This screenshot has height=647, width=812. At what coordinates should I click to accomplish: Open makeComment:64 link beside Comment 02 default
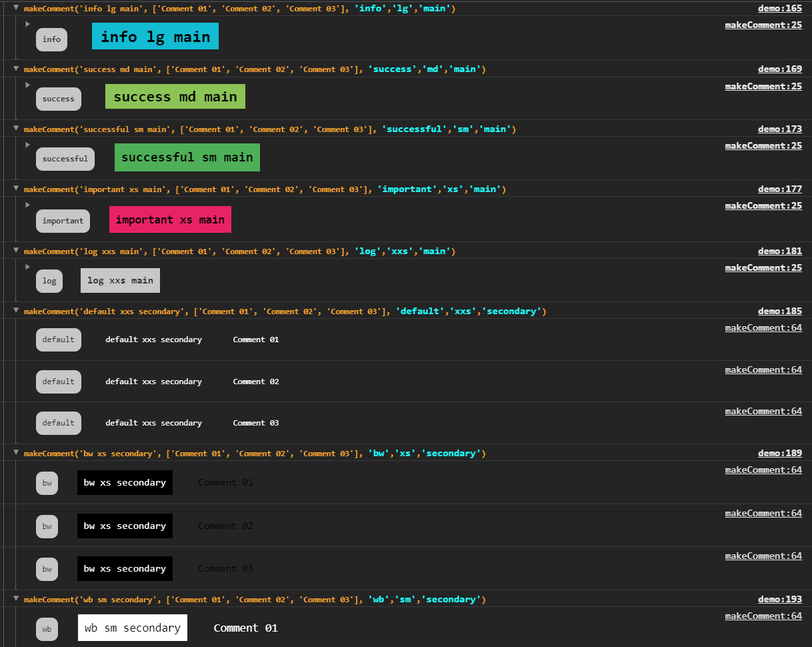763,370
